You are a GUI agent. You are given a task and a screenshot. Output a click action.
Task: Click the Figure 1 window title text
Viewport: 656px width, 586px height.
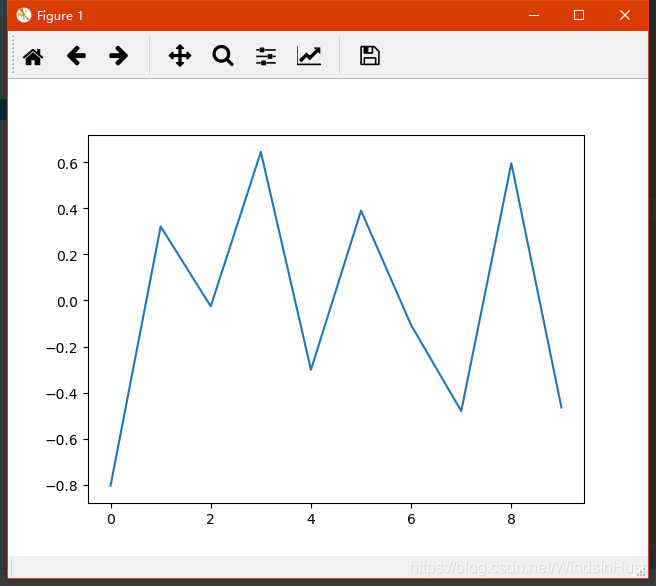(x=60, y=16)
